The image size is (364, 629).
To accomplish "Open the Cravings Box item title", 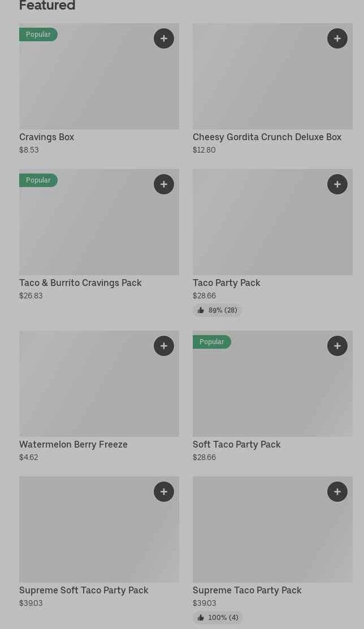I will tap(47, 137).
